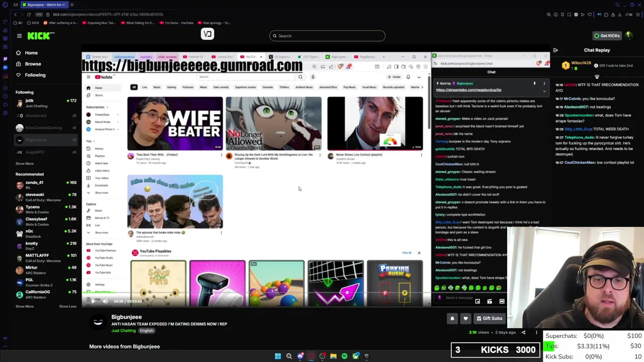
Task: Open the final apology bookmark
Action: (214, 23)
